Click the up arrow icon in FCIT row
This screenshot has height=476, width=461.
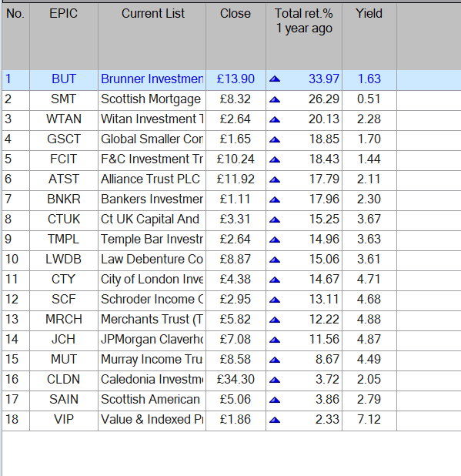(275, 159)
